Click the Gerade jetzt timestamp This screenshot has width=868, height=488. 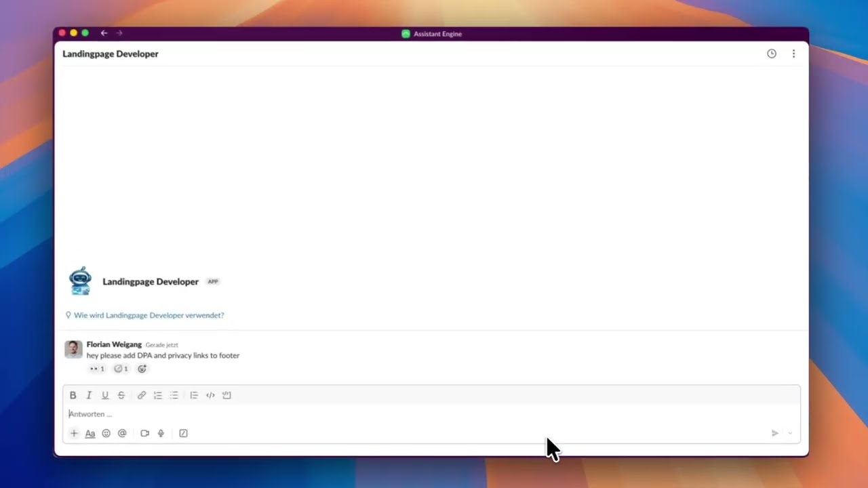161,345
